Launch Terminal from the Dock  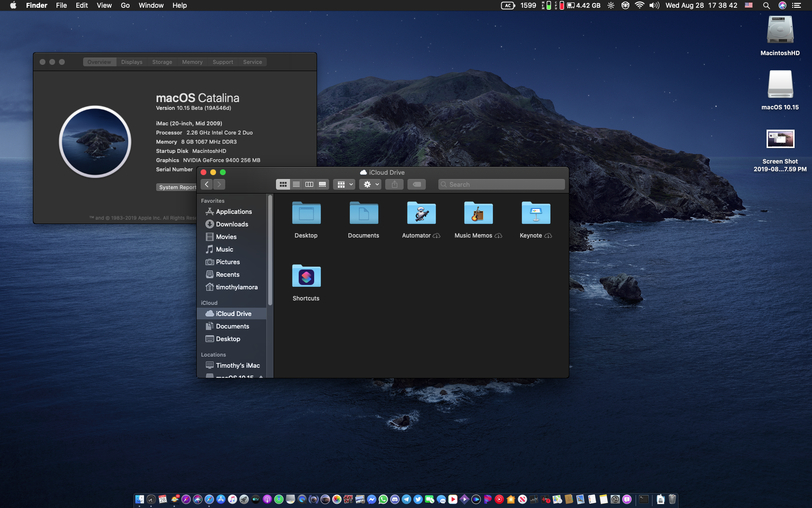click(x=644, y=499)
